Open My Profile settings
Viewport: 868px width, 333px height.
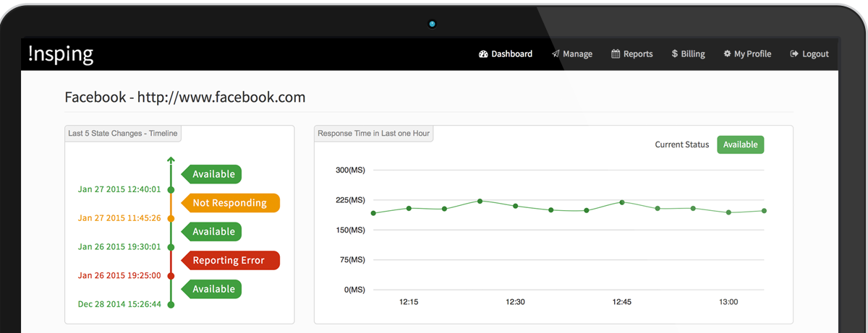[x=747, y=54]
